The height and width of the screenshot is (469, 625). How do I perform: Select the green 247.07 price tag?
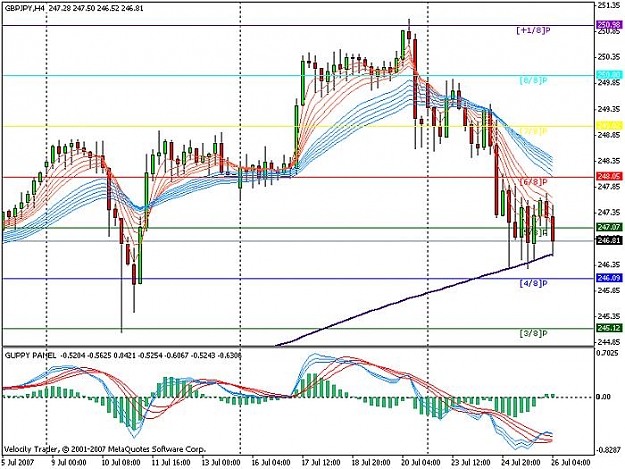(x=609, y=227)
